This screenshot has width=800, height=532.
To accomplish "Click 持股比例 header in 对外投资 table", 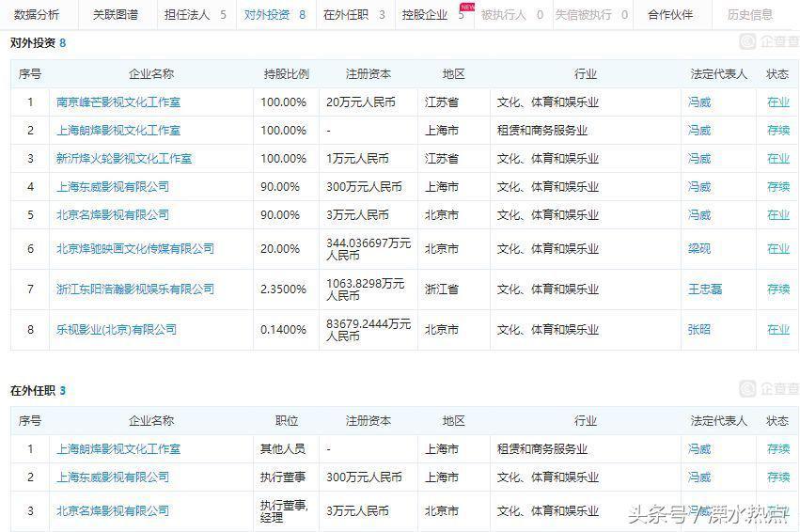I will tap(286, 74).
